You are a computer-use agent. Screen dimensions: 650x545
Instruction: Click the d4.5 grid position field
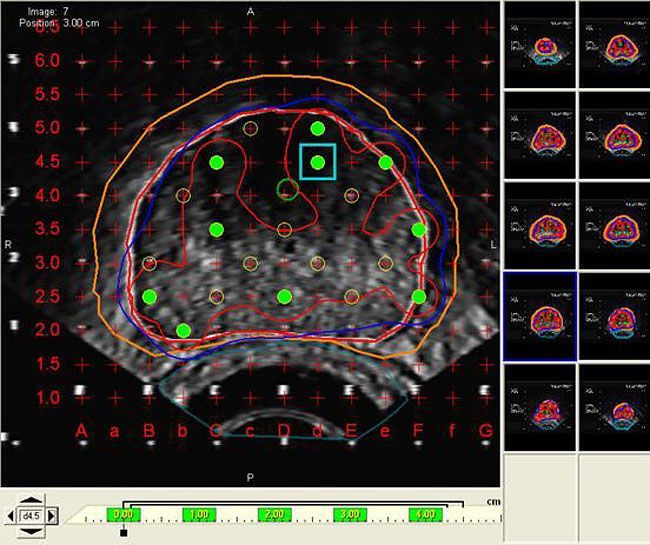pos(32,516)
